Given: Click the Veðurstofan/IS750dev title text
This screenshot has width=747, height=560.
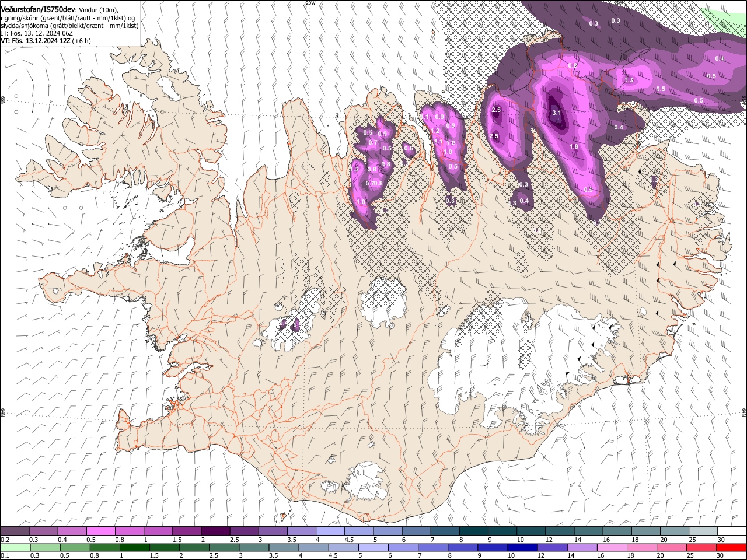Looking at the screenshot, I should 38,10.
